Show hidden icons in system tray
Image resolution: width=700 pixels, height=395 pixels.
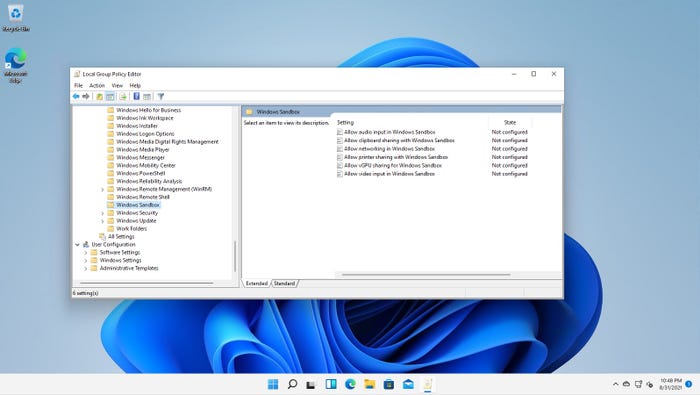(x=616, y=384)
